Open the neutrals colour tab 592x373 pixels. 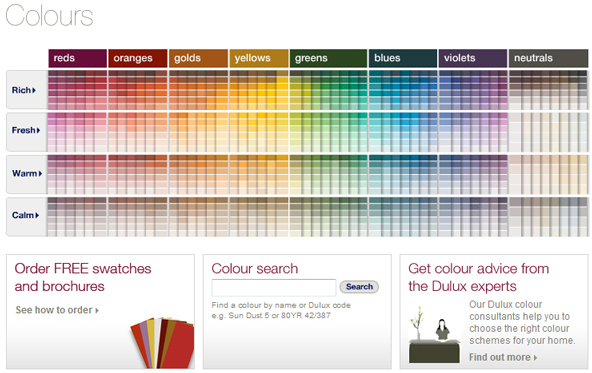click(x=548, y=58)
